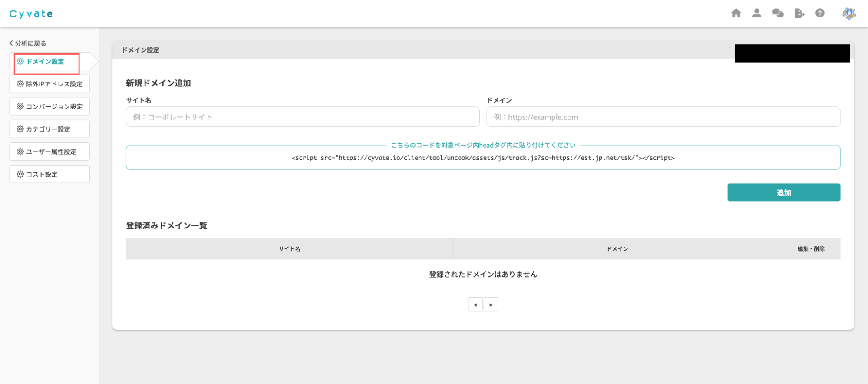Click the Cyvate logo
The image size is (868, 384).
(31, 14)
